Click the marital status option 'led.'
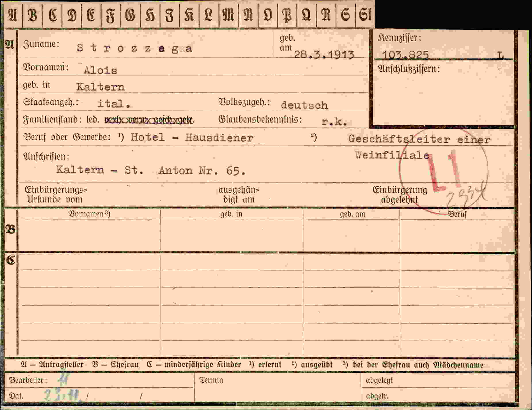Screen dimensions: 532x410 click(93, 120)
